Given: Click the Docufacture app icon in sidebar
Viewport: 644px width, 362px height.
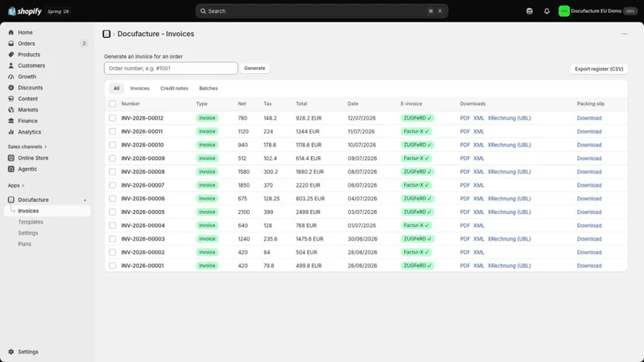Looking at the screenshot, I should click(x=11, y=200).
